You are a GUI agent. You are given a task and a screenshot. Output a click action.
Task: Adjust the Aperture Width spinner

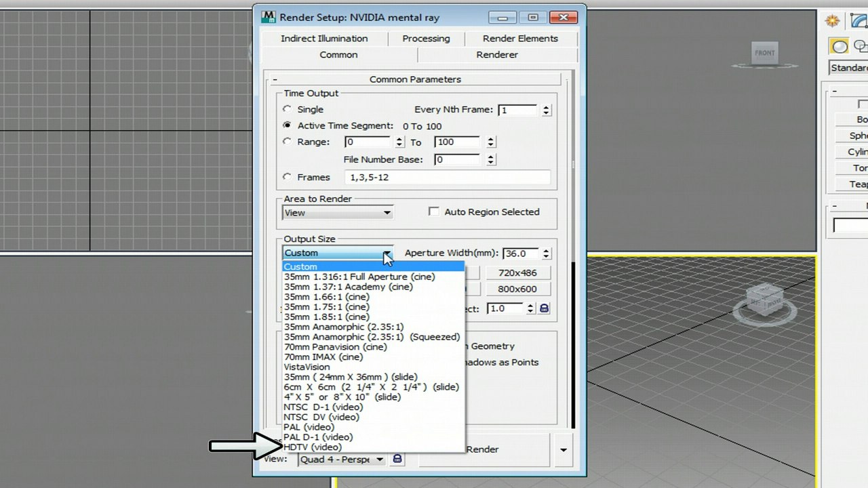(546, 253)
